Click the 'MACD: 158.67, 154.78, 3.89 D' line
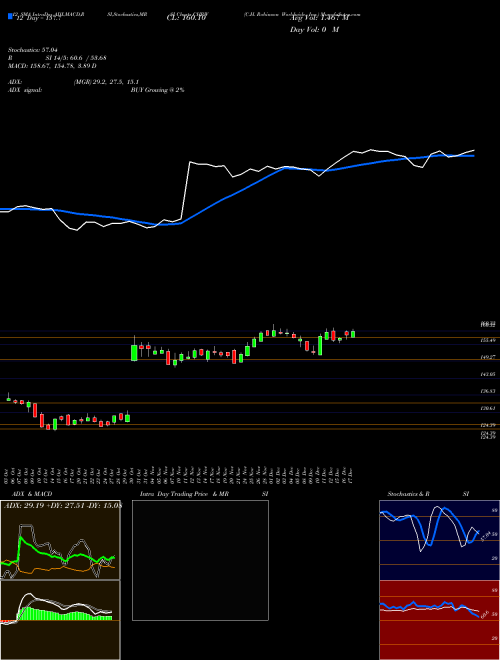The image size is (500, 660). click(52, 66)
